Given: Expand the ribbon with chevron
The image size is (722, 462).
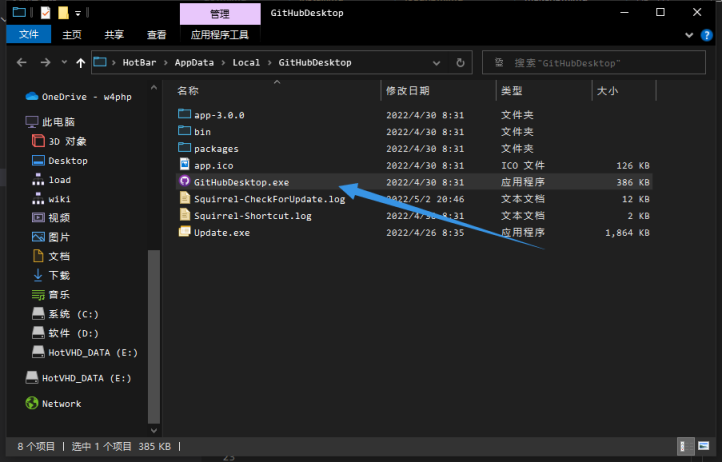Looking at the screenshot, I should pos(689,35).
